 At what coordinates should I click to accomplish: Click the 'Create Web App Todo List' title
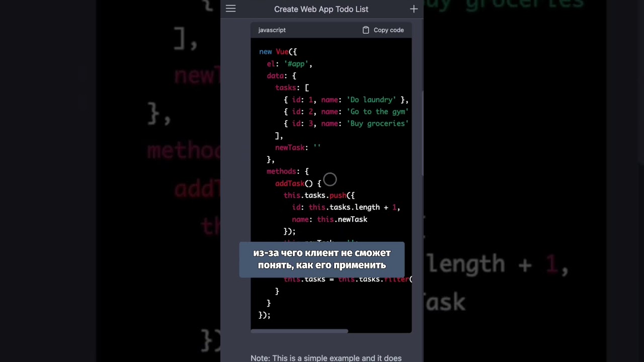(321, 9)
